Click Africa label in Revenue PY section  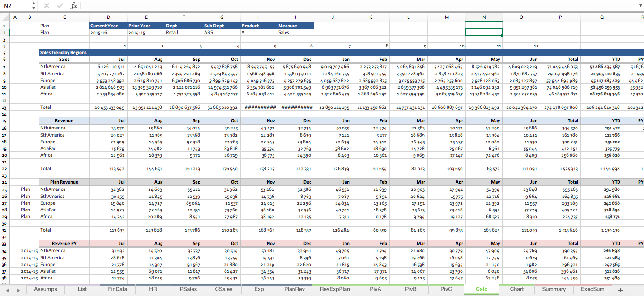pos(47,278)
